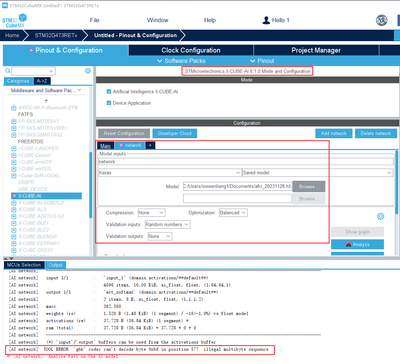Switch to the A->Z tab

(x=42, y=81)
